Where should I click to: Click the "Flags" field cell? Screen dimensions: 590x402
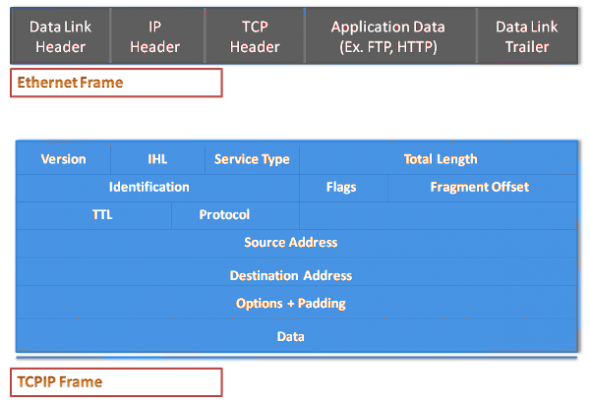click(x=344, y=188)
